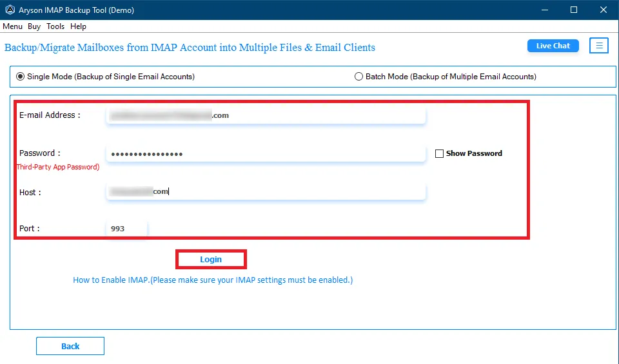Focus the E-mail Address input field
The height and width of the screenshot is (364, 619).
(266, 115)
